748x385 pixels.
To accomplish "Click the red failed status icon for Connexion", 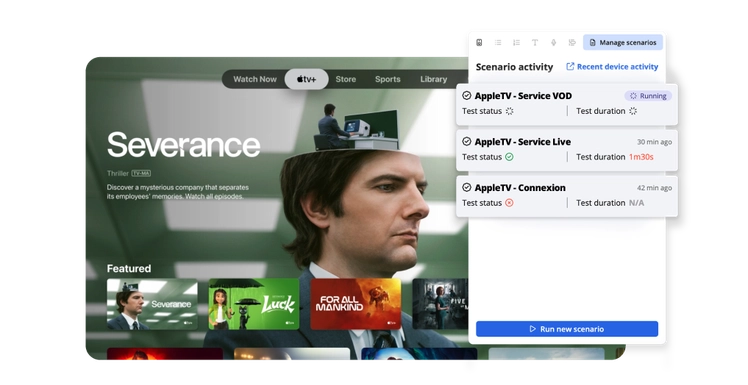I will [509, 203].
